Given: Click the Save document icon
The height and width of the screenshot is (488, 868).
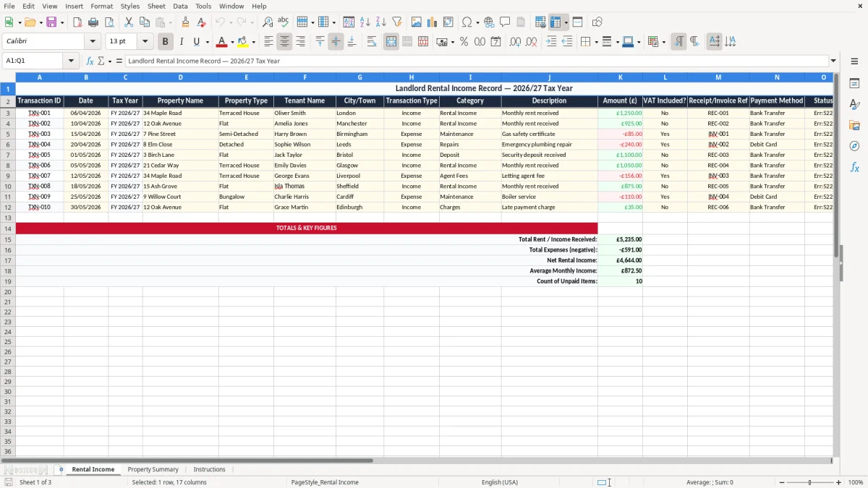Looking at the screenshot, I should (51, 22).
